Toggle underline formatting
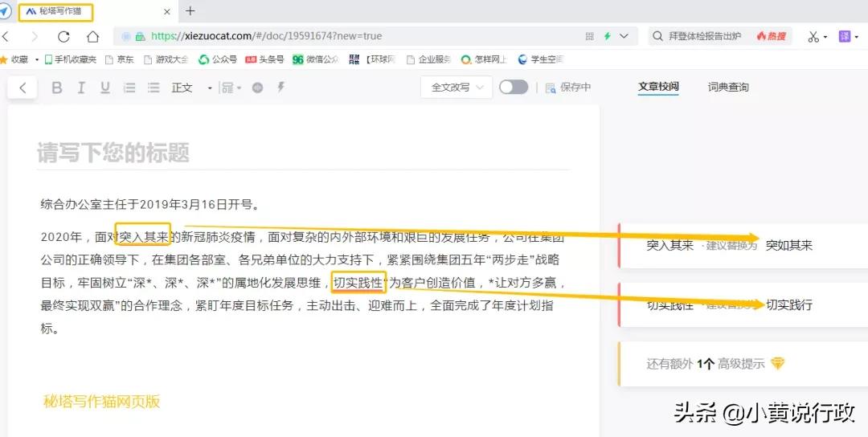Image resolution: width=868 pixels, height=437 pixels. click(105, 88)
